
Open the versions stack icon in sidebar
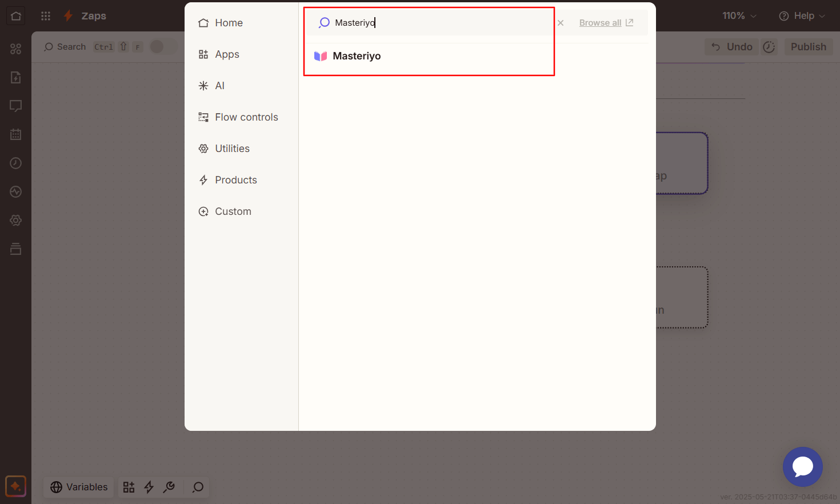click(16, 249)
